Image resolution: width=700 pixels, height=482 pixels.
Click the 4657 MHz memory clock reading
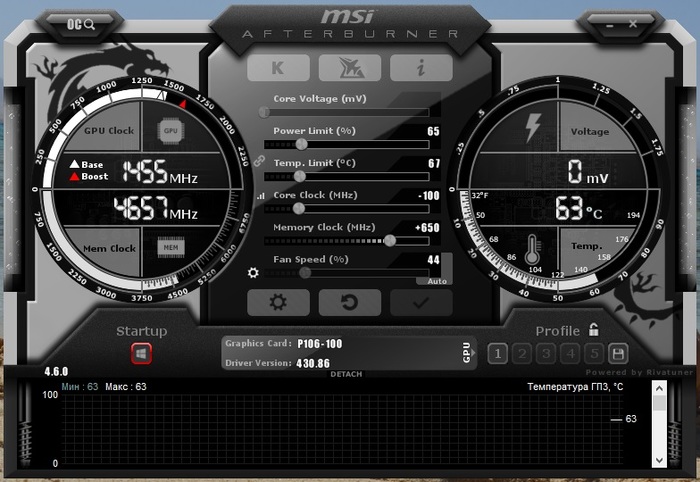coord(155,208)
